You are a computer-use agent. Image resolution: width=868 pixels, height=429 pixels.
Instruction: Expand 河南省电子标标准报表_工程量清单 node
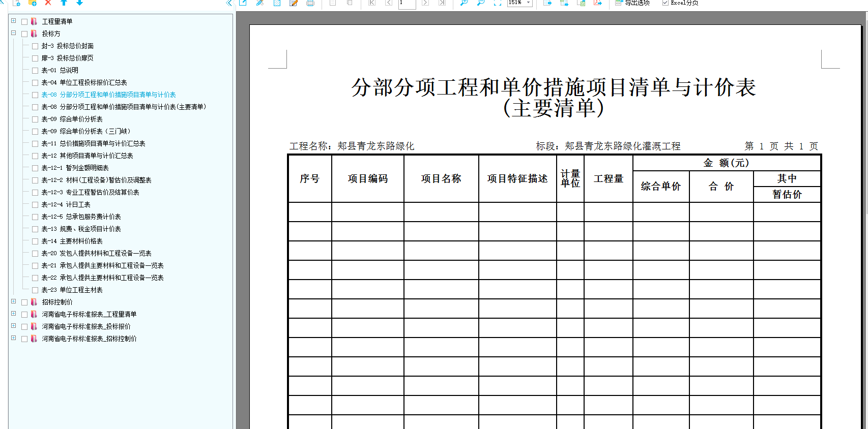[x=13, y=314]
